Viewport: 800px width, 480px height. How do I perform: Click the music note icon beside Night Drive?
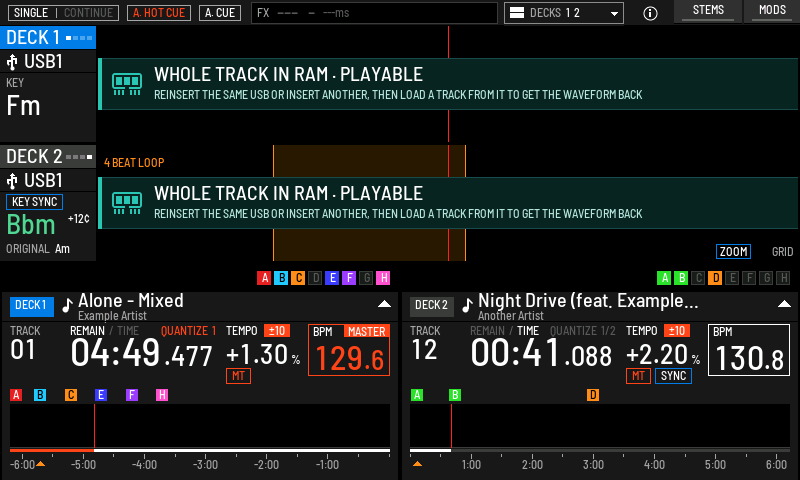[467, 305]
